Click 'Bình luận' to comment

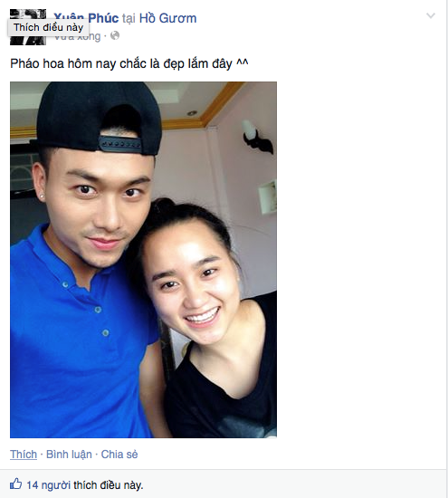pyautogui.click(x=69, y=455)
